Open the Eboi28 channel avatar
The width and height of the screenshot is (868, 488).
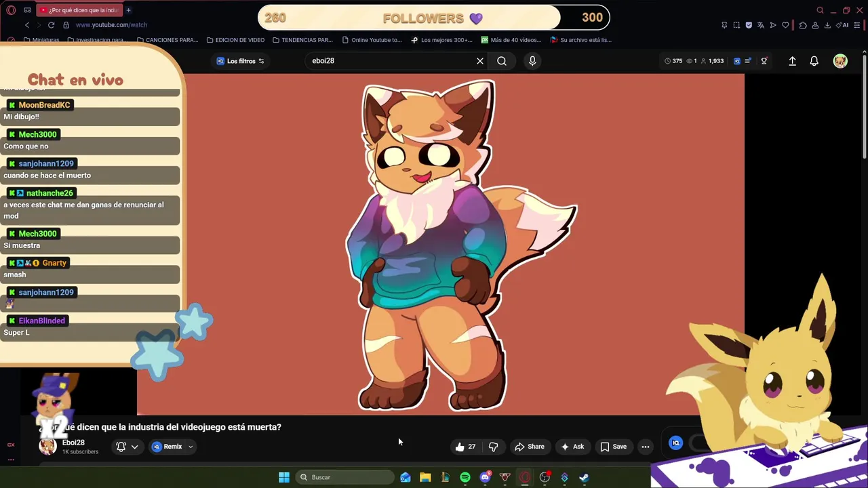(48, 446)
